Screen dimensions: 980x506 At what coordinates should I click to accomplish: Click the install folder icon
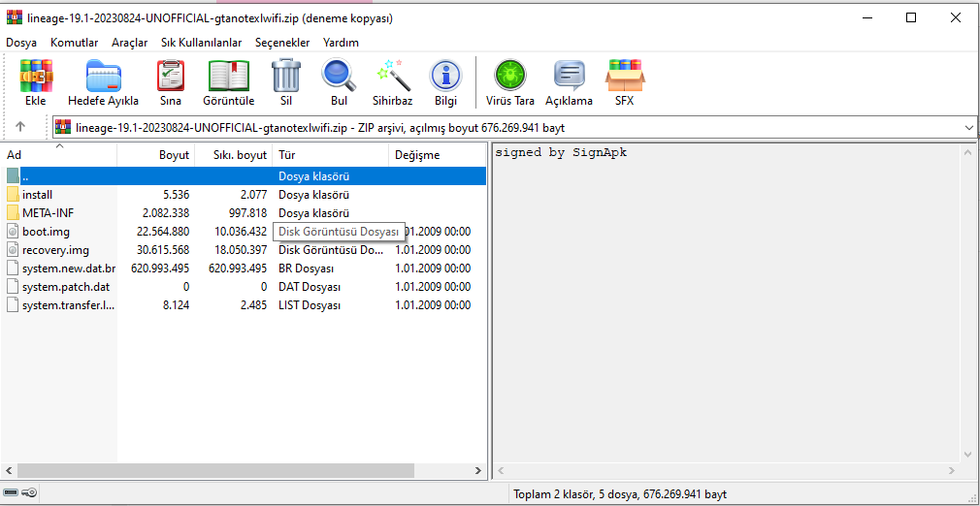coord(14,194)
